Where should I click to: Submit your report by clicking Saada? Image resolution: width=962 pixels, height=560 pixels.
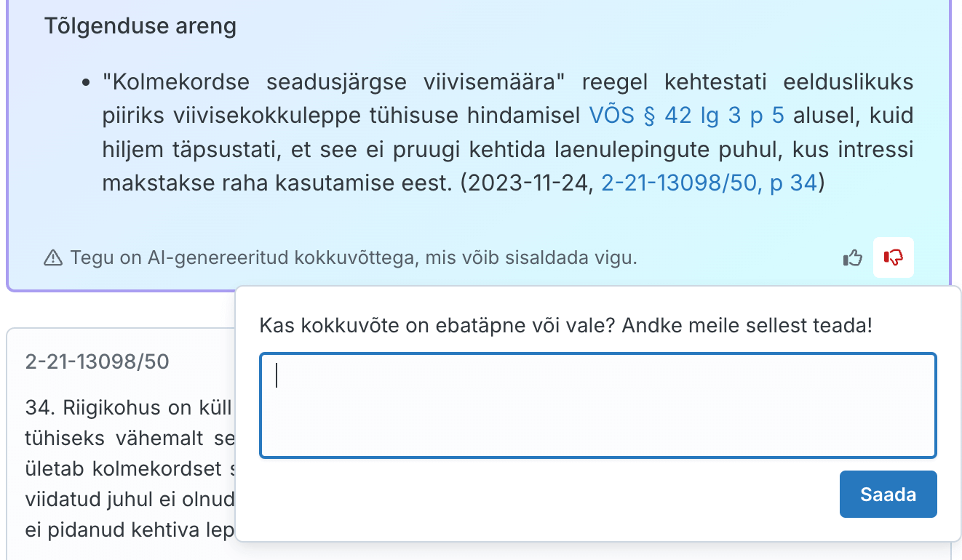coord(888,494)
